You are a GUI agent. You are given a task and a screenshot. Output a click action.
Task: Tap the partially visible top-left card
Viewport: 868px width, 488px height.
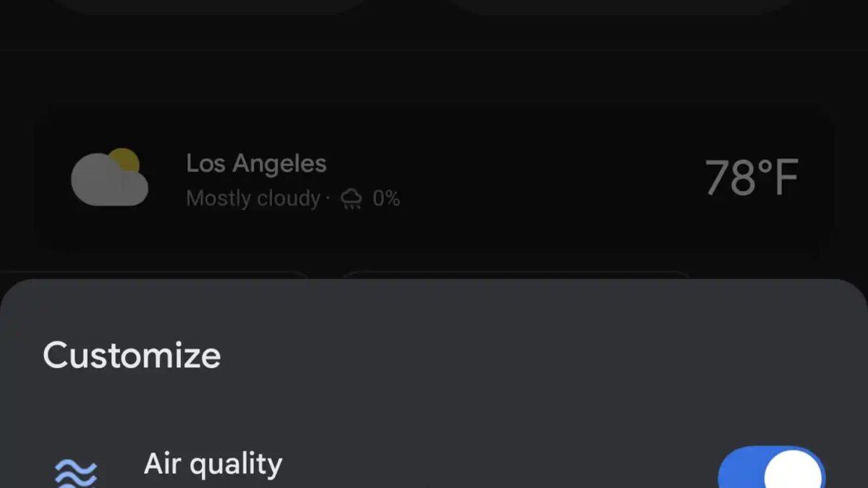tap(210, 6)
